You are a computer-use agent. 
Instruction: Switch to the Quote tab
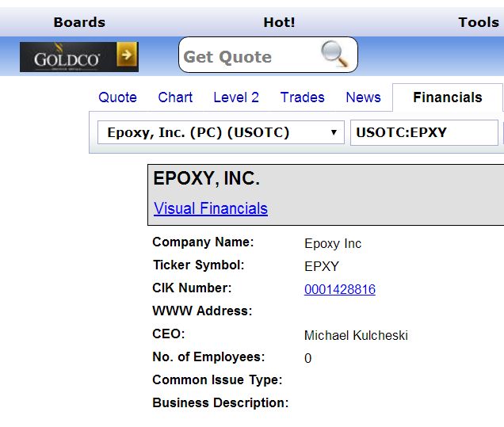coord(117,97)
